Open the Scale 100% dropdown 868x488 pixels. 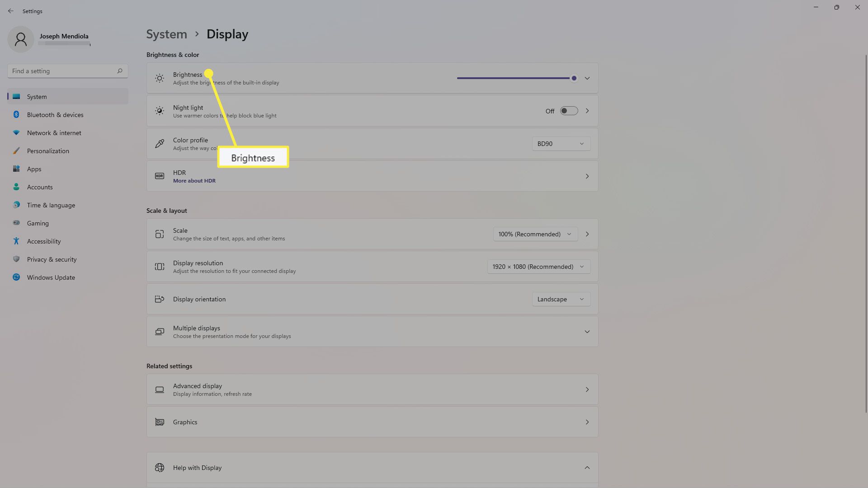click(535, 234)
